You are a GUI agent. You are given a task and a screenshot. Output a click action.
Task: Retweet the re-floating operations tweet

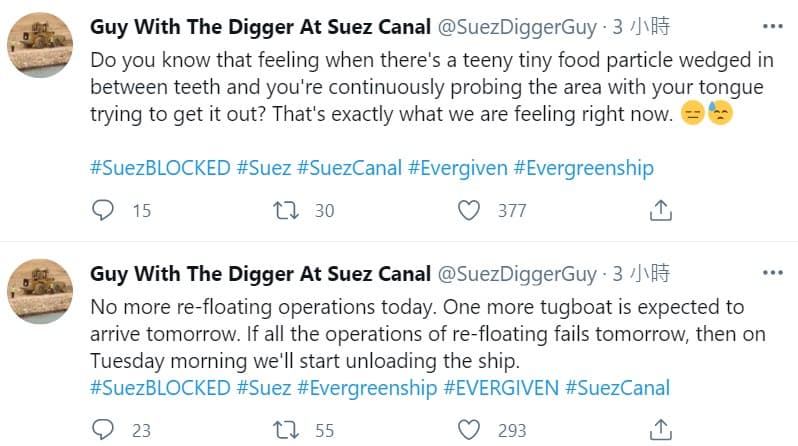pyautogui.click(x=286, y=430)
